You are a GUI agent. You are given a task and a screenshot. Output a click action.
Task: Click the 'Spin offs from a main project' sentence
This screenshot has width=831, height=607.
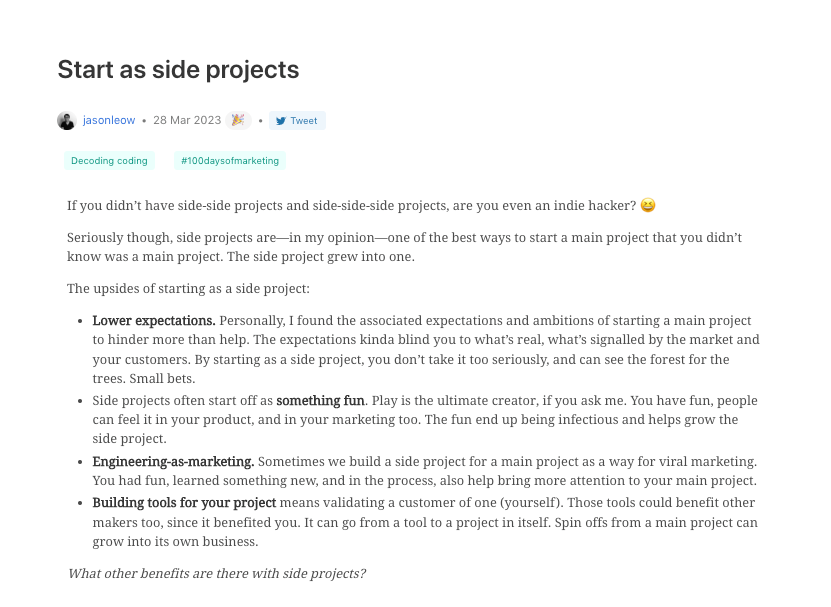640,523
